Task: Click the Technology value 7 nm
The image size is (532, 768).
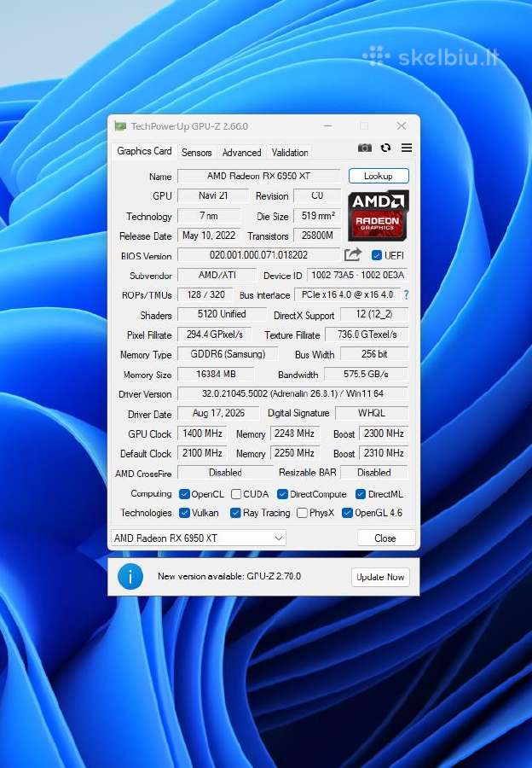Action: (210, 216)
